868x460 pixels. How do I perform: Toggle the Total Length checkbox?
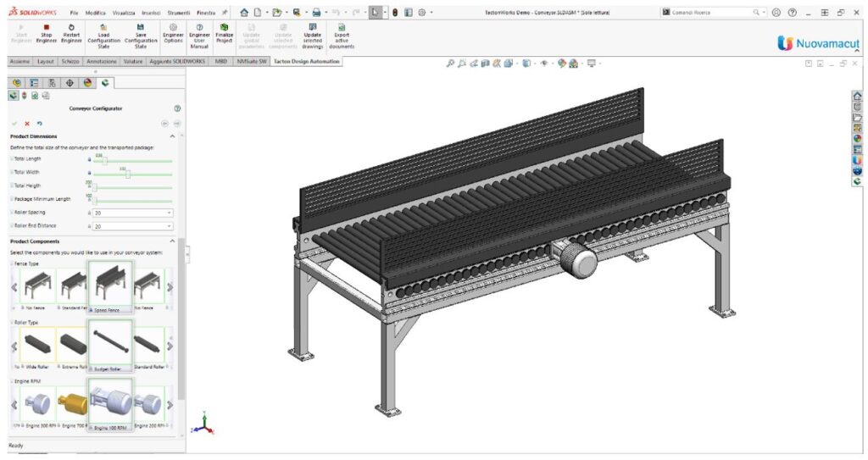click(12, 159)
